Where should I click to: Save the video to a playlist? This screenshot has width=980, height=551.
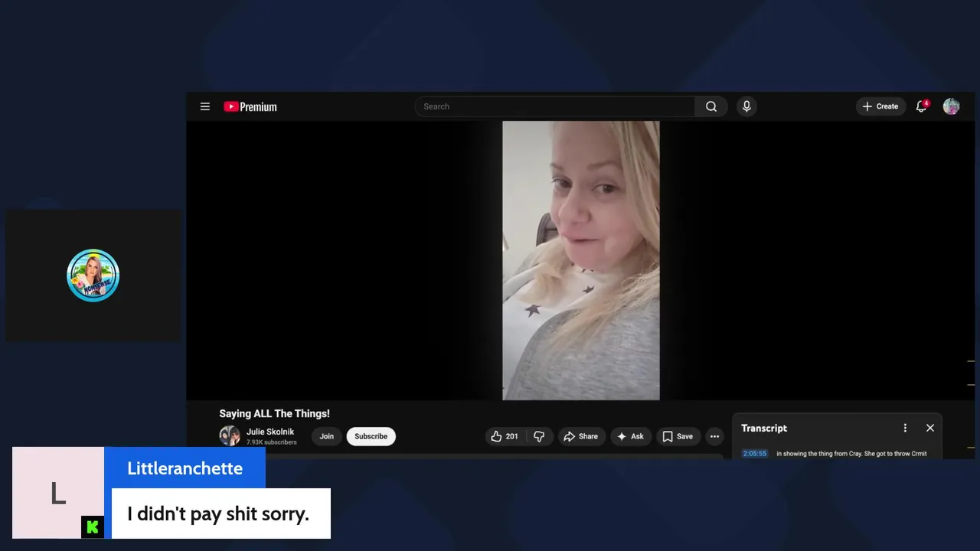click(x=677, y=436)
